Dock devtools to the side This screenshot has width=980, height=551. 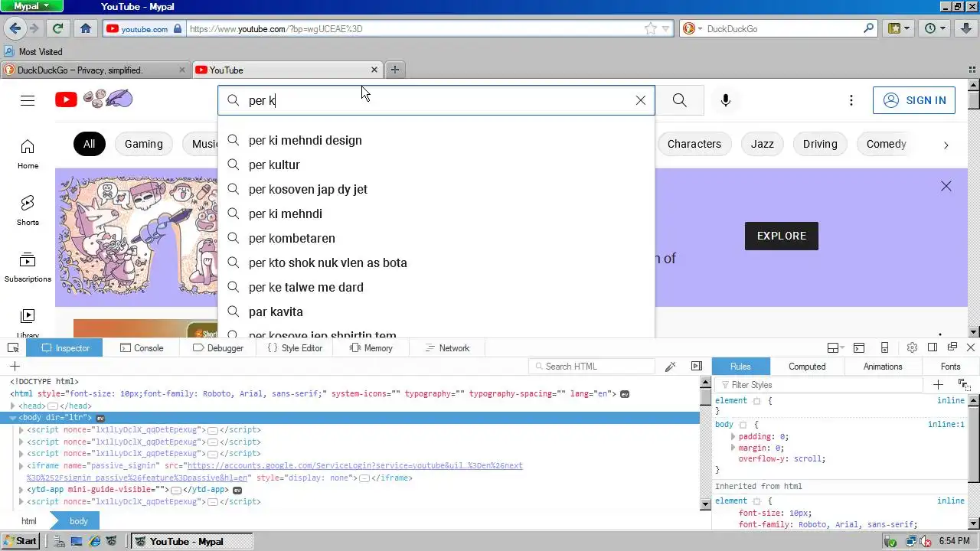[933, 347]
